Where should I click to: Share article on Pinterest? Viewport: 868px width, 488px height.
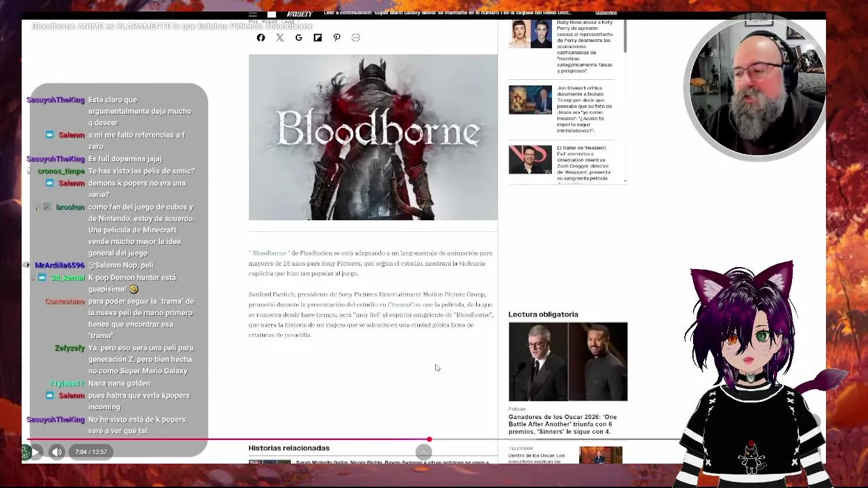337,38
